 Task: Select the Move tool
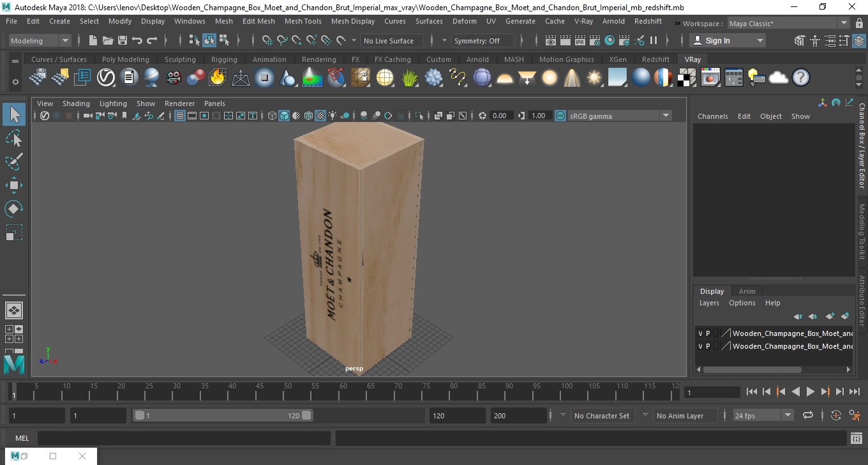click(14, 185)
